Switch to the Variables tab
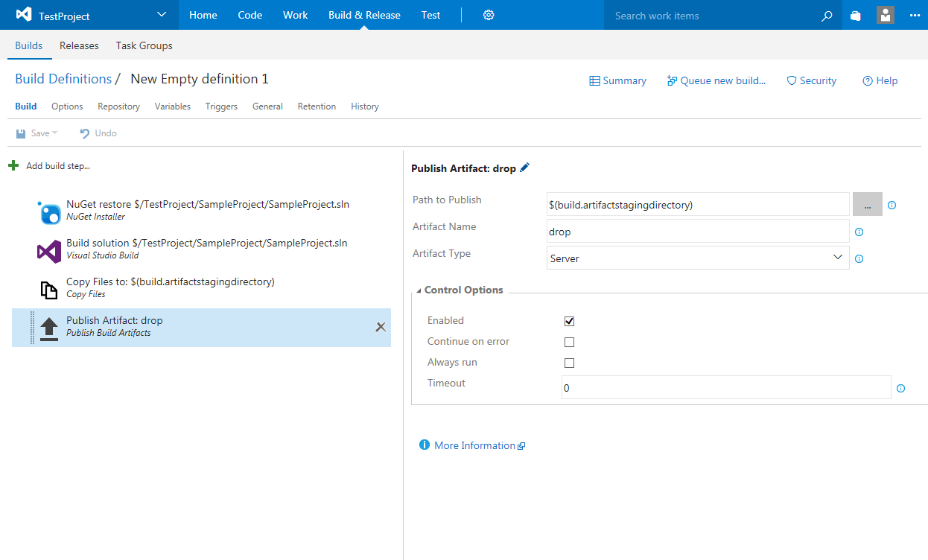928x560 pixels. [173, 106]
